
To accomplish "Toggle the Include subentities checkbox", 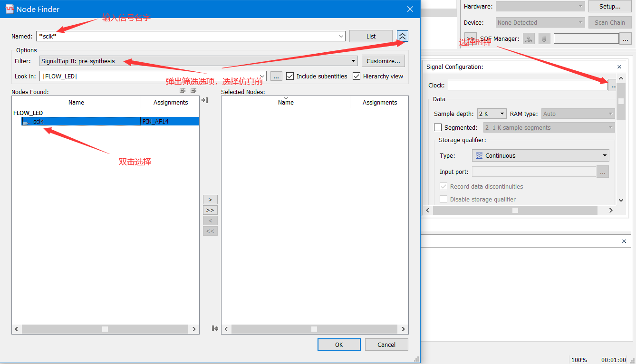I will pos(290,76).
